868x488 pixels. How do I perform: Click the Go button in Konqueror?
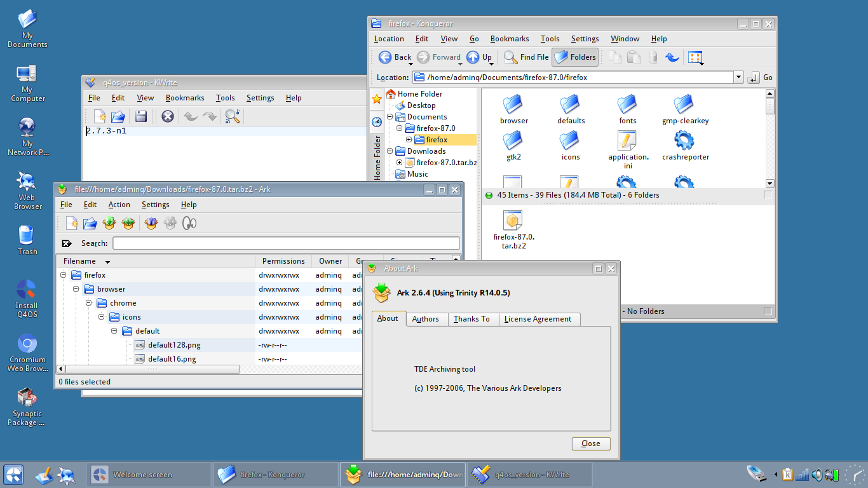(761, 78)
